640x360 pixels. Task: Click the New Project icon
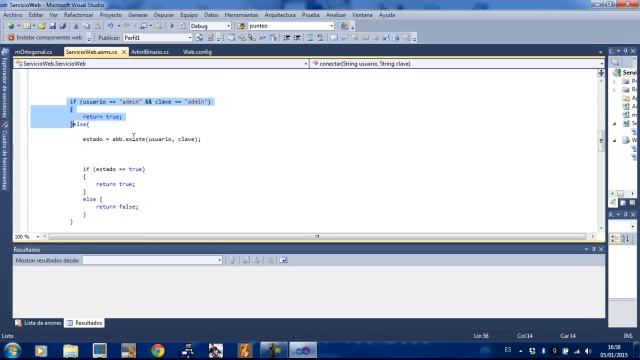click(x=11, y=26)
